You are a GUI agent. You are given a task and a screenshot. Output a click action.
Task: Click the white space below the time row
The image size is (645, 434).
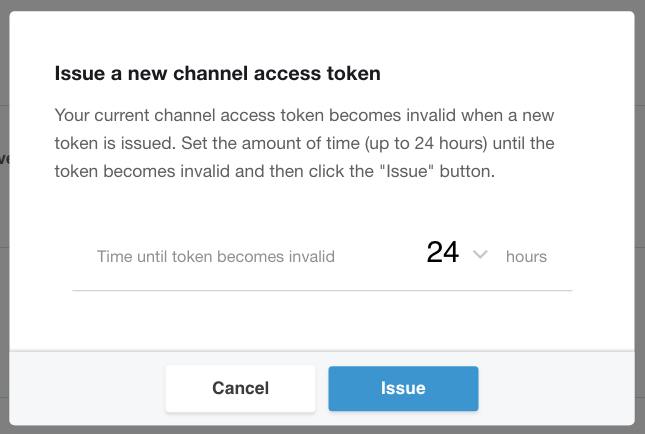320,320
